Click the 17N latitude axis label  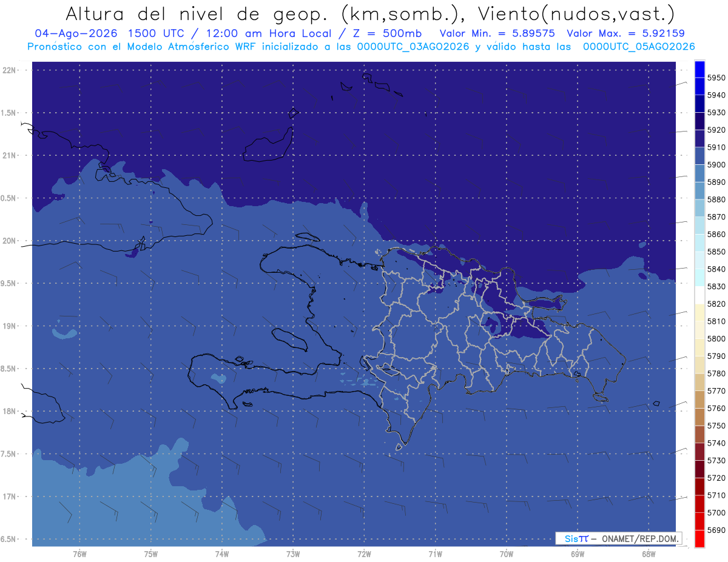(x=10, y=497)
